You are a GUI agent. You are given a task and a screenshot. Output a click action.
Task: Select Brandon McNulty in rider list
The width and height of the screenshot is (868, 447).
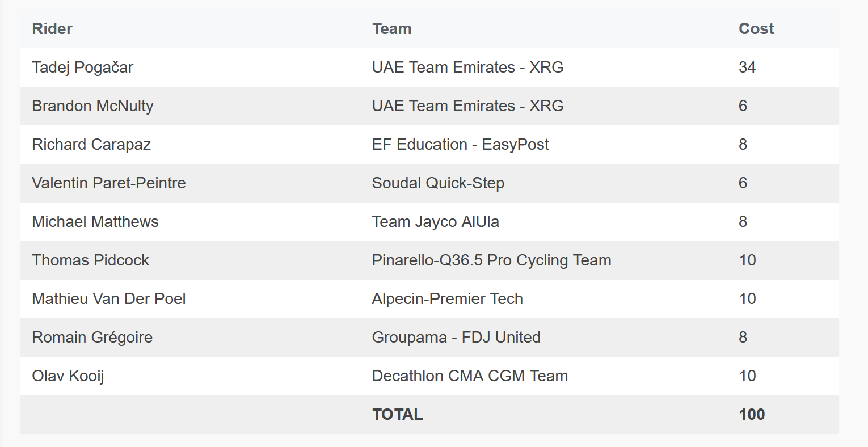tap(93, 106)
